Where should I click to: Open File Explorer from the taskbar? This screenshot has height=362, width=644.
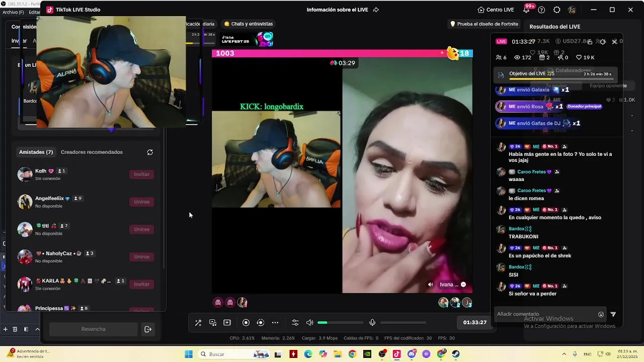(x=338, y=354)
